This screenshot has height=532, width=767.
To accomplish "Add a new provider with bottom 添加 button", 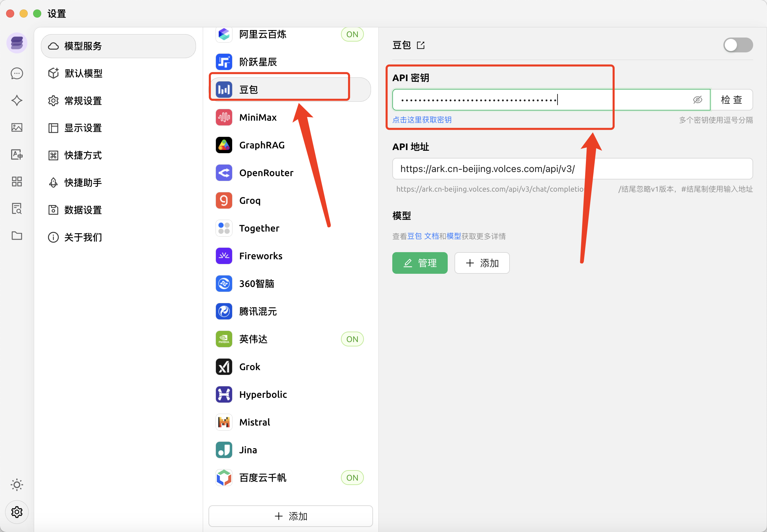I will coord(291,516).
